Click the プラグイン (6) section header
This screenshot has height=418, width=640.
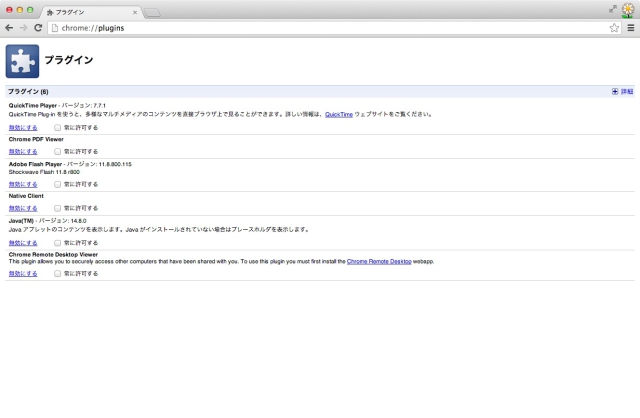click(28, 91)
